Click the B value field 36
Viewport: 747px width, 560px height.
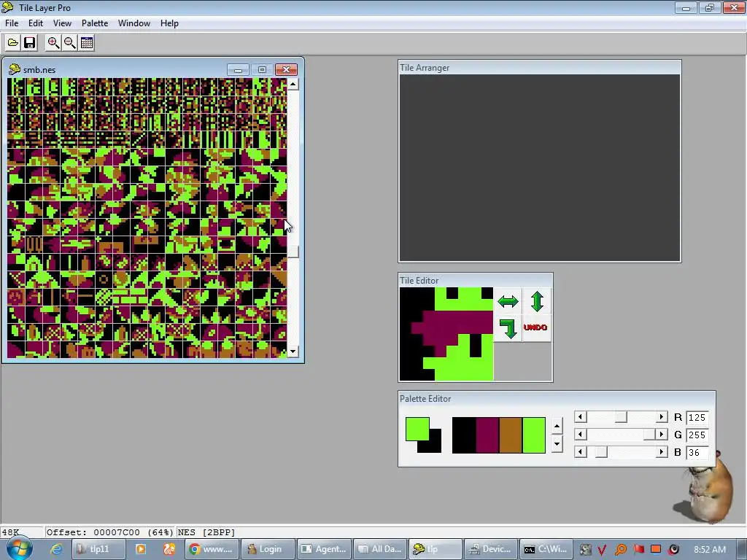click(x=697, y=452)
